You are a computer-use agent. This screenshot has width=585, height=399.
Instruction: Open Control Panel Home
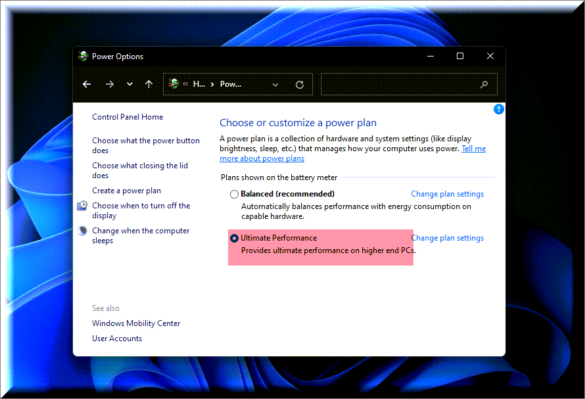(x=128, y=117)
